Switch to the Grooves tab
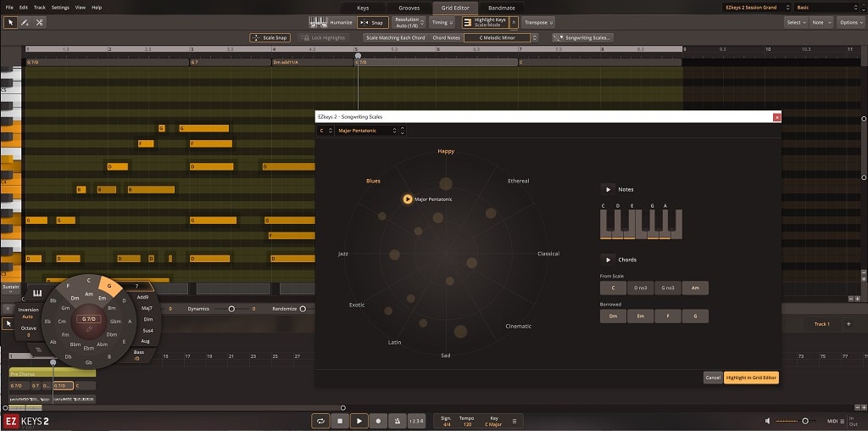Screen dimensions: 868x431 (409, 8)
